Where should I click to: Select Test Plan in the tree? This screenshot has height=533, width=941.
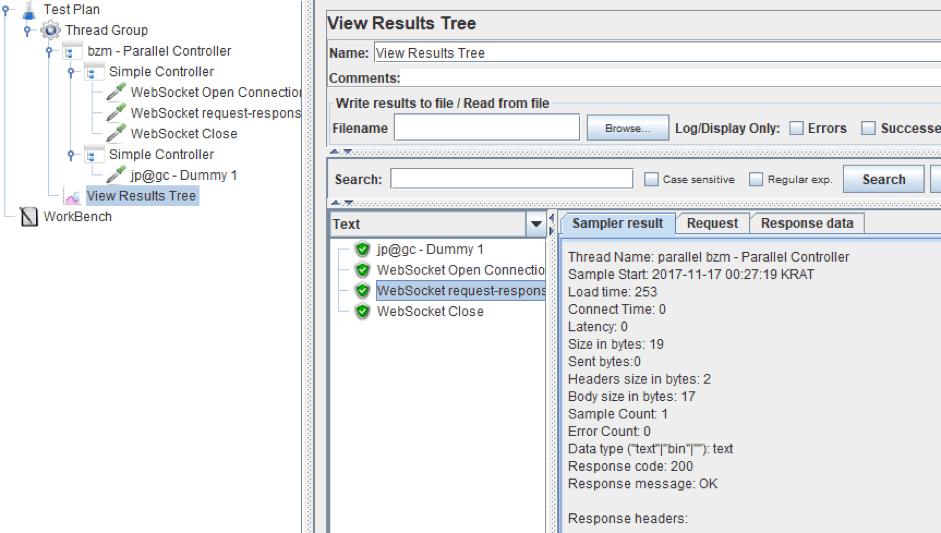71,10
